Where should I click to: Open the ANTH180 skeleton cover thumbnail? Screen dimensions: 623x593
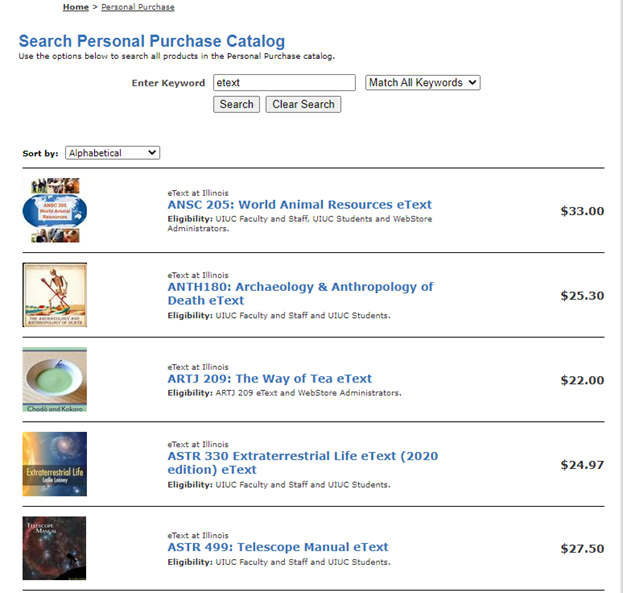55,295
